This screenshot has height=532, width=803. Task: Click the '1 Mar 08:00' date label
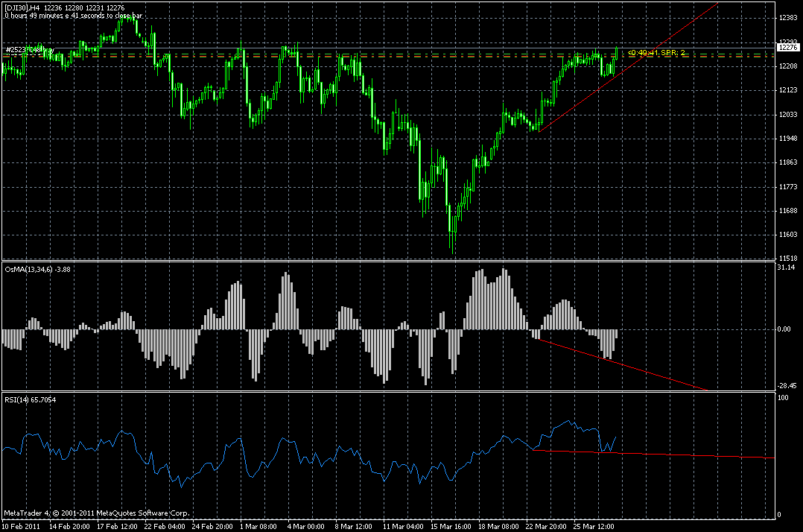click(x=258, y=526)
